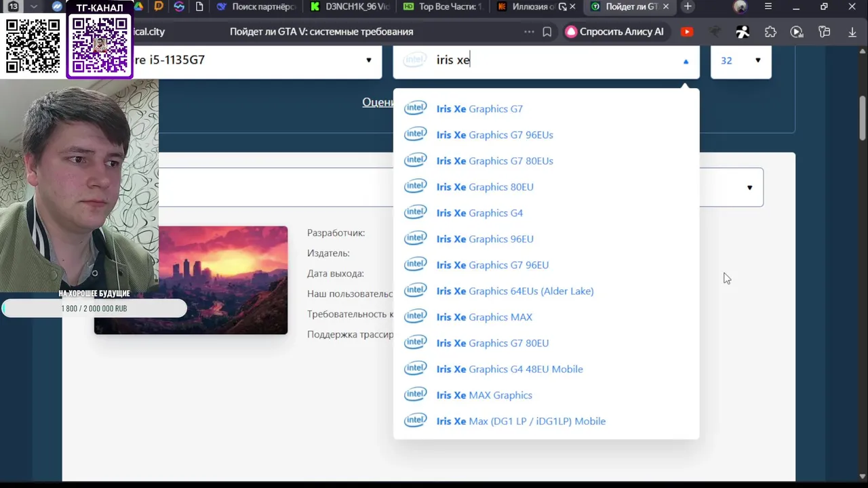Viewport: 868px width, 488px height.
Task: Click the GPU search field containing 'iris xe'
Action: (546, 60)
